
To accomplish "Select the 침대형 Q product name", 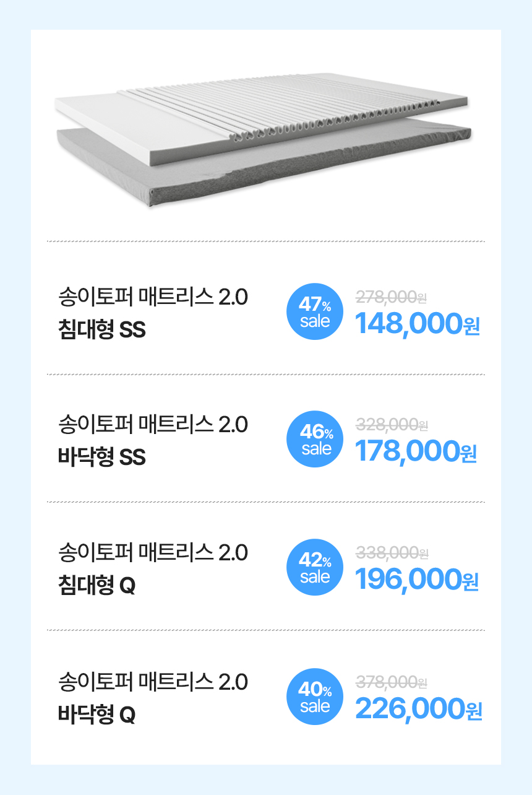I will point(97,586).
